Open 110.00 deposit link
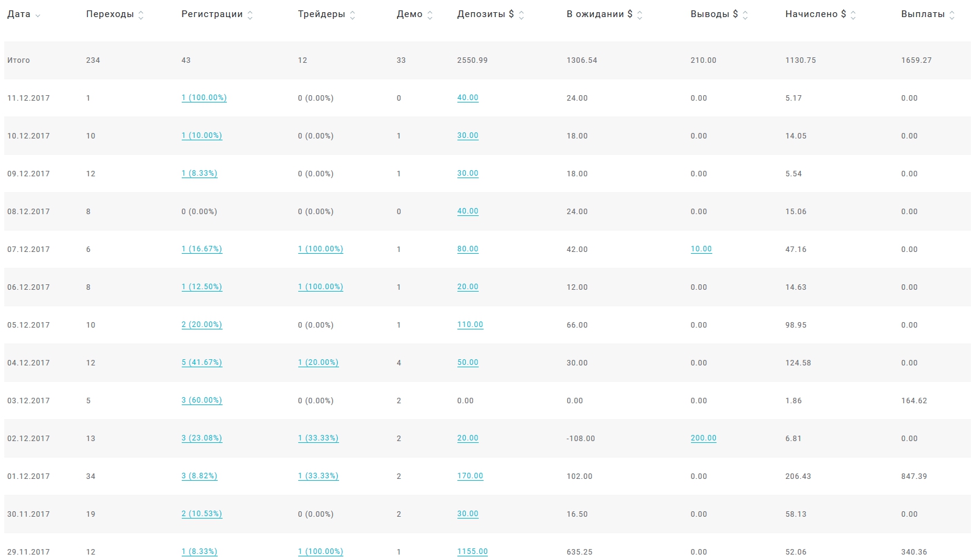Screen dimensions: 980x557 pos(470,325)
